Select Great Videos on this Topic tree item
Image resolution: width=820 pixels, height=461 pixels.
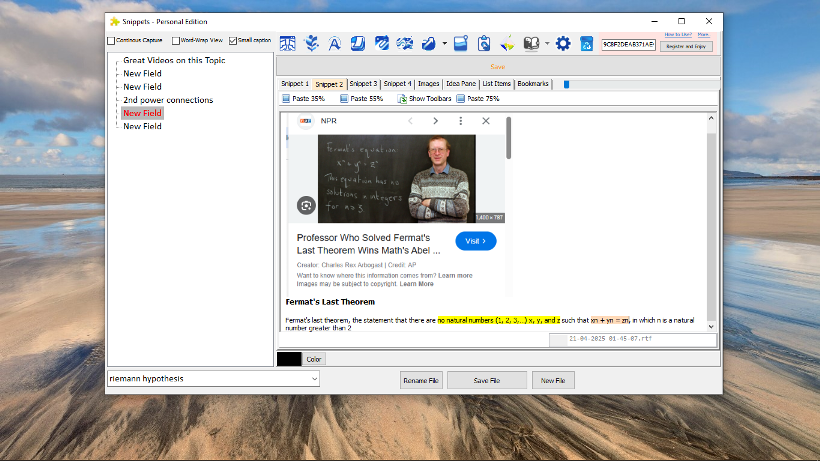174,60
